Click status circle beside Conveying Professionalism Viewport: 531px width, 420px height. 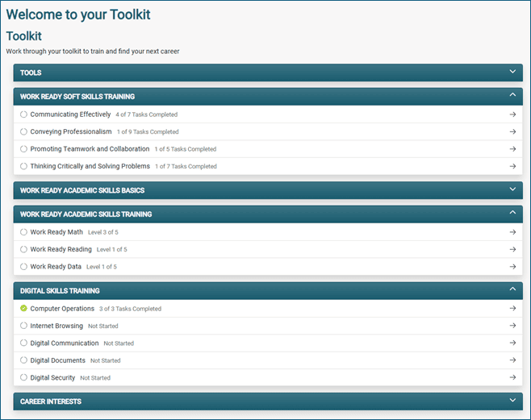[23, 131]
